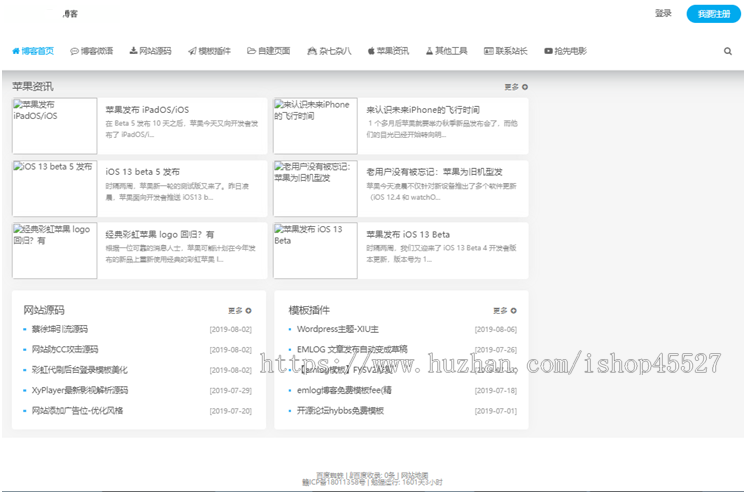Viewport: 746px width, 494px height.
Task: Open list item emlog博客免费模板fee
Action: tap(344, 390)
